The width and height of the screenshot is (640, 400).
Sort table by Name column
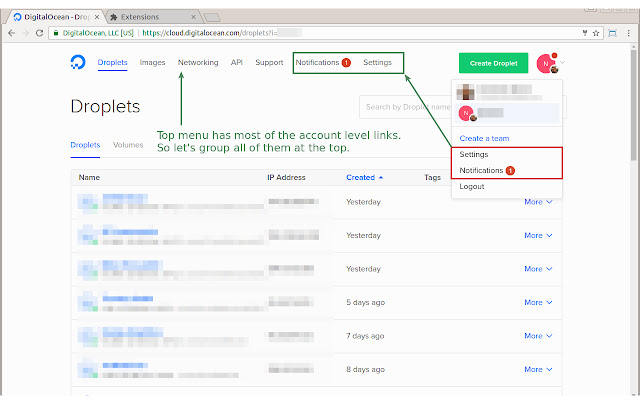(x=89, y=178)
